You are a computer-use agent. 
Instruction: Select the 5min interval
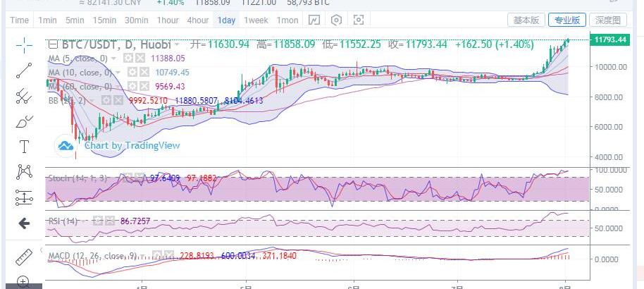click(75, 20)
